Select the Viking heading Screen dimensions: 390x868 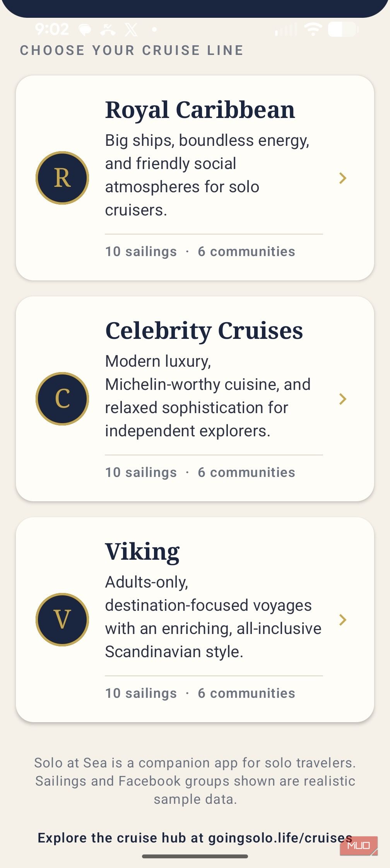click(142, 552)
